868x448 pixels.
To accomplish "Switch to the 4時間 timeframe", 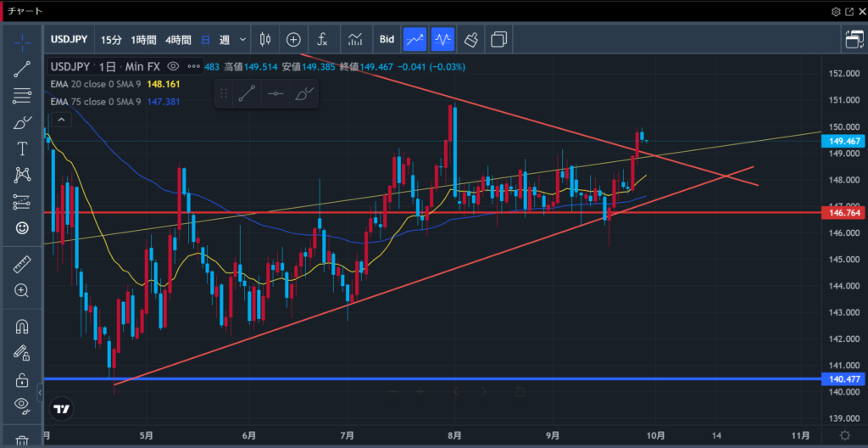I will (x=178, y=39).
